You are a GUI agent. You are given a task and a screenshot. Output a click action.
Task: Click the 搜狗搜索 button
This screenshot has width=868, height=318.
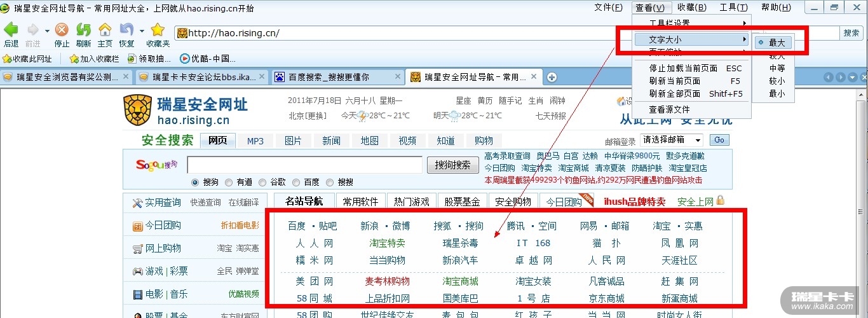[x=452, y=165]
